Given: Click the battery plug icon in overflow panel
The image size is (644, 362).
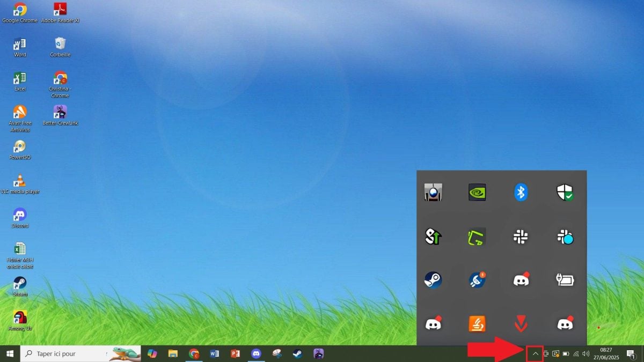Looking at the screenshot, I should point(565,279).
